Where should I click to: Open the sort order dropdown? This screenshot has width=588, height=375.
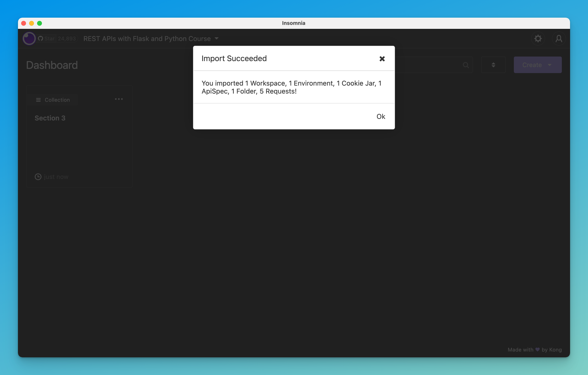[493, 65]
